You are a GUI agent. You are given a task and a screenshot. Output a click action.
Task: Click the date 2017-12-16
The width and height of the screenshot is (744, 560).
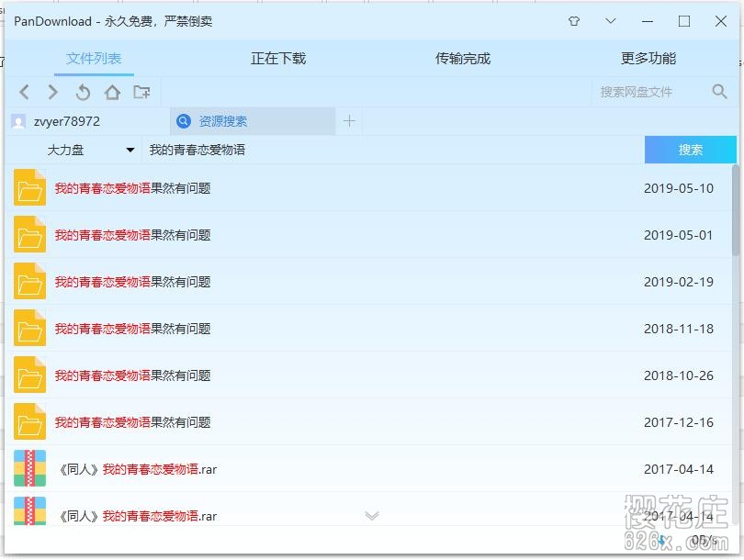(x=679, y=422)
